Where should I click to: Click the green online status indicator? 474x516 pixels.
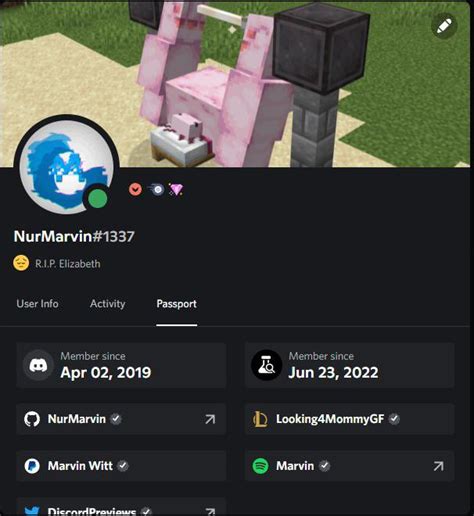[97, 199]
